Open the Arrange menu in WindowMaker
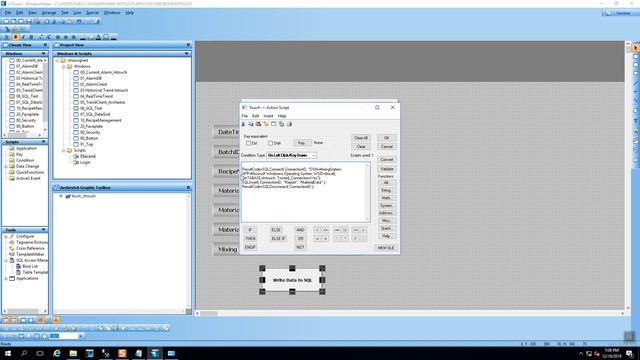640x360 pixels. [x=49, y=13]
